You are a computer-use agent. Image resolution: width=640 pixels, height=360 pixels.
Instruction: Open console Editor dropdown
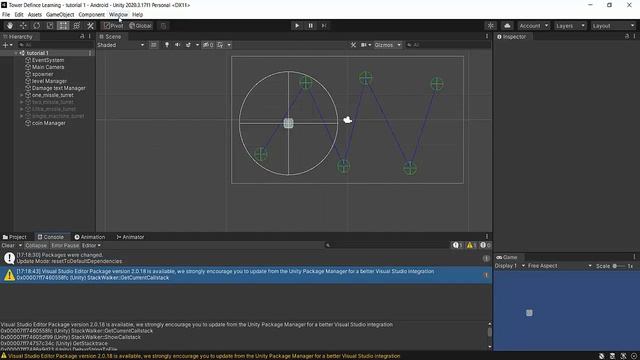click(91, 245)
